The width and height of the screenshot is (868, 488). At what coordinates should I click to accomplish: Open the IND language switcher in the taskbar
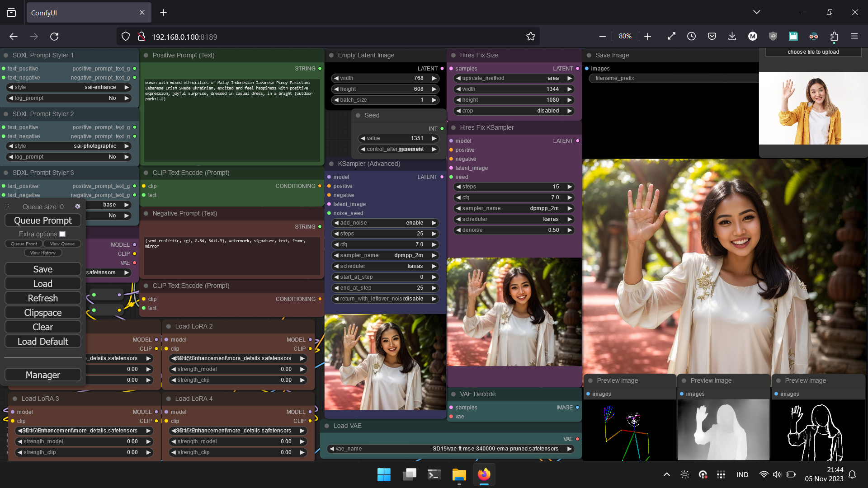(742, 474)
